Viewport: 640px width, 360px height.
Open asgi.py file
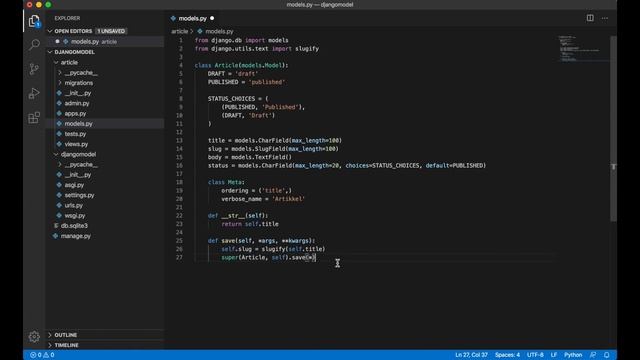[x=74, y=185]
